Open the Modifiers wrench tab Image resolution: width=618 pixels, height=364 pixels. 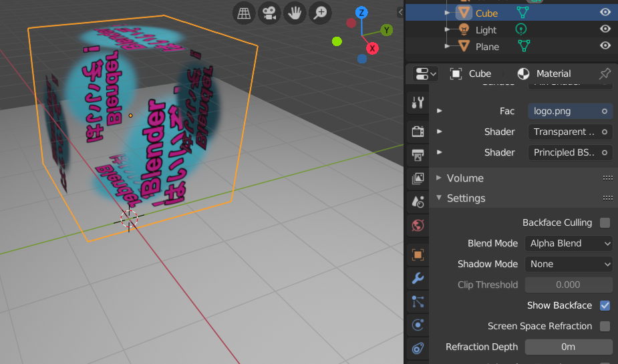coord(418,278)
